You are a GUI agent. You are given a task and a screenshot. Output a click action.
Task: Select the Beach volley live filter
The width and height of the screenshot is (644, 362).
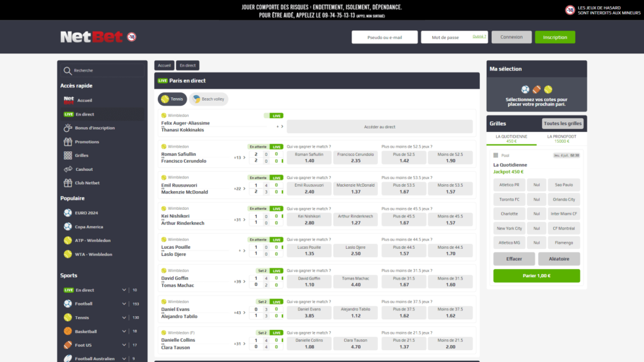pos(209,99)
